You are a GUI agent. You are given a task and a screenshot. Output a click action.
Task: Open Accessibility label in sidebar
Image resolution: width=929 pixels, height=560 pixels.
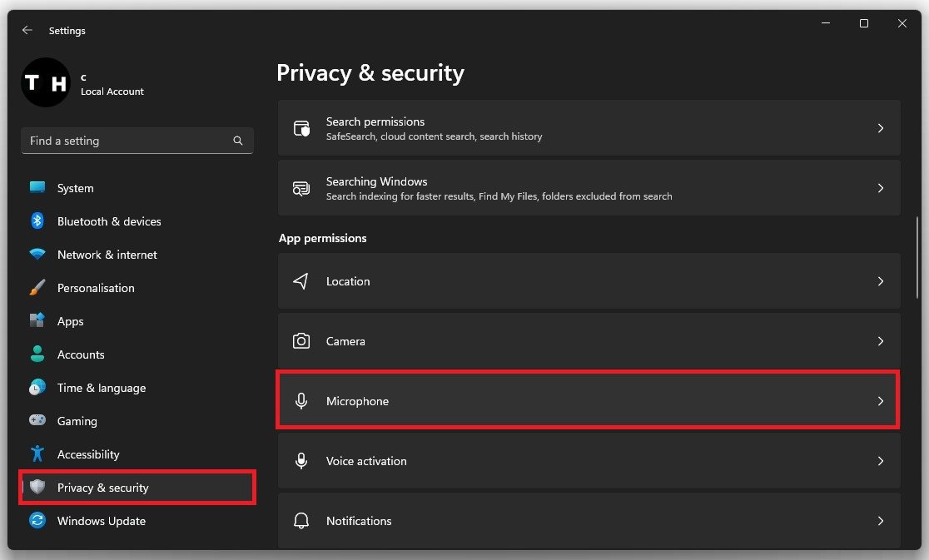pyautogui.click(x=88, y=454)
